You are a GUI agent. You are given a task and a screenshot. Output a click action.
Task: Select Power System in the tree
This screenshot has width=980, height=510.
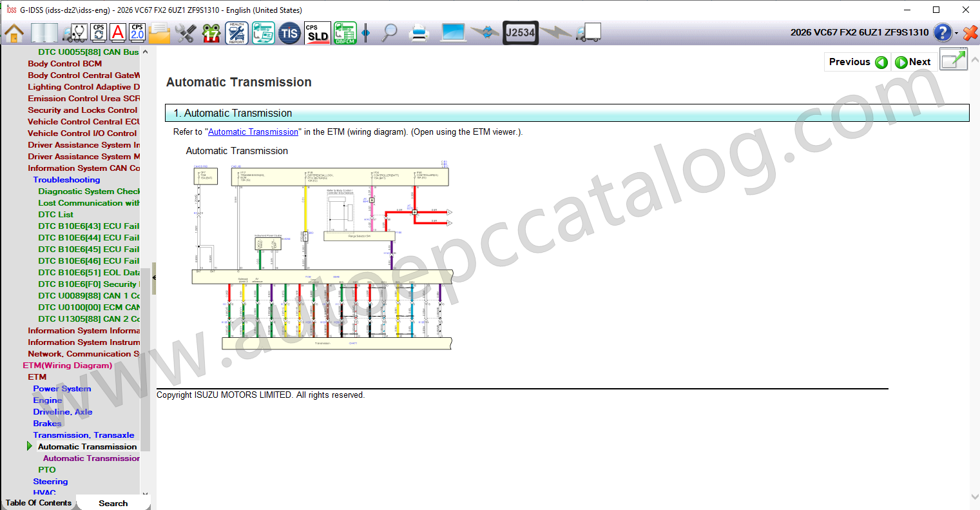[62, 389]
